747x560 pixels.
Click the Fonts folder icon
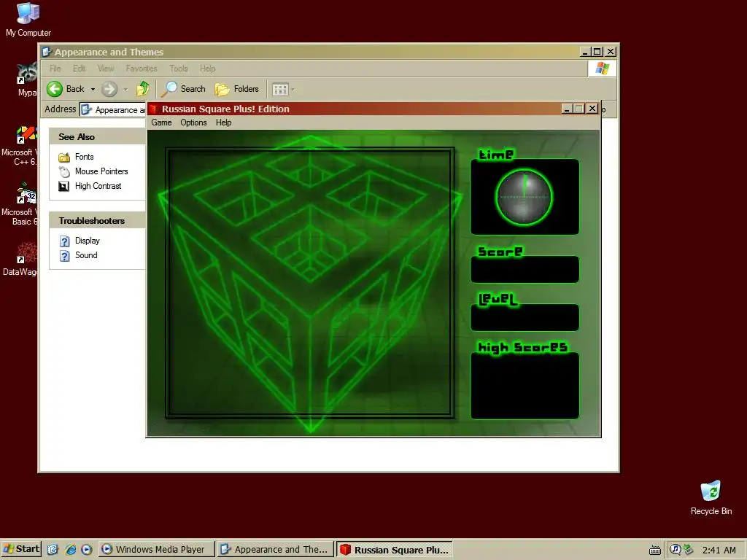point(64,157)
